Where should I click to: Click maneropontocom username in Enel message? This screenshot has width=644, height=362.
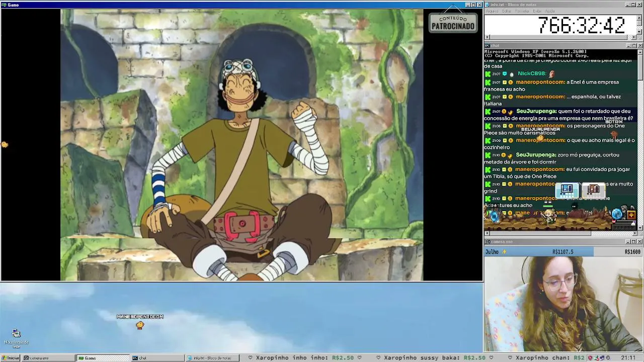[540, 82]
